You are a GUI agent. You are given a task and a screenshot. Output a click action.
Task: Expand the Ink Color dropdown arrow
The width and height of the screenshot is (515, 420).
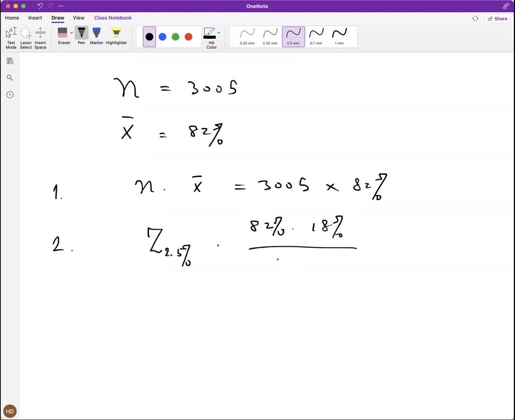click(x=219, y=33)
